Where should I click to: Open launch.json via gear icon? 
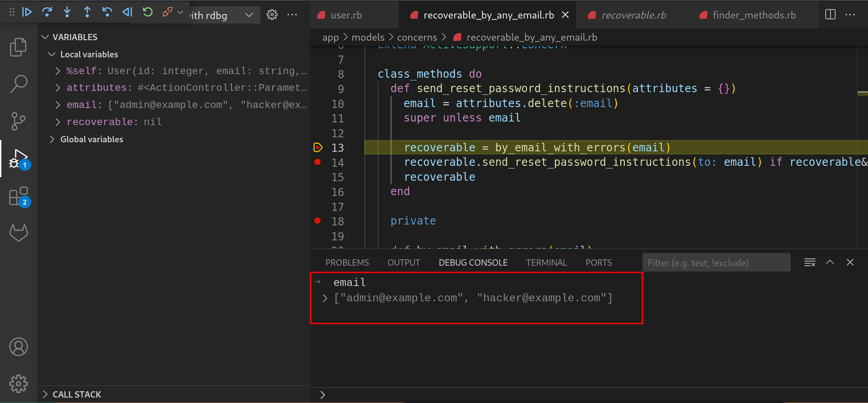(272, 15)
